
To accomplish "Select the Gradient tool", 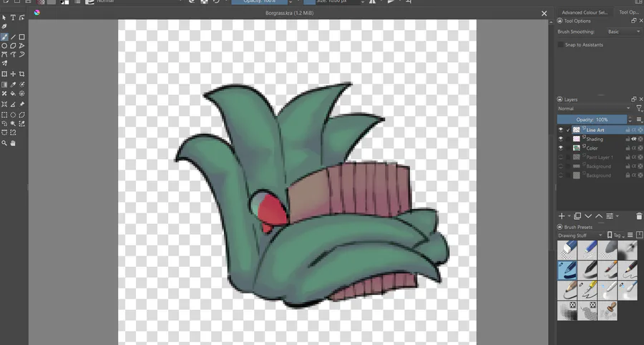I will 4,84.
